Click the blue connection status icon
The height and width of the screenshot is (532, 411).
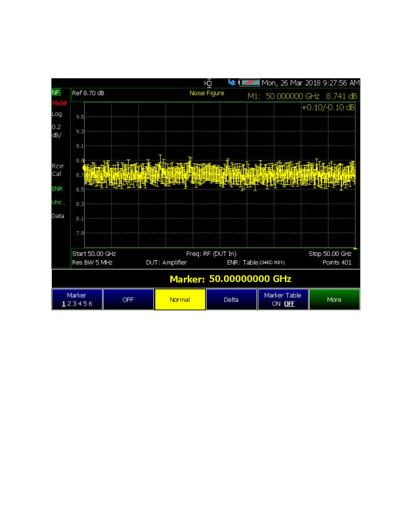tap(232, 82)
